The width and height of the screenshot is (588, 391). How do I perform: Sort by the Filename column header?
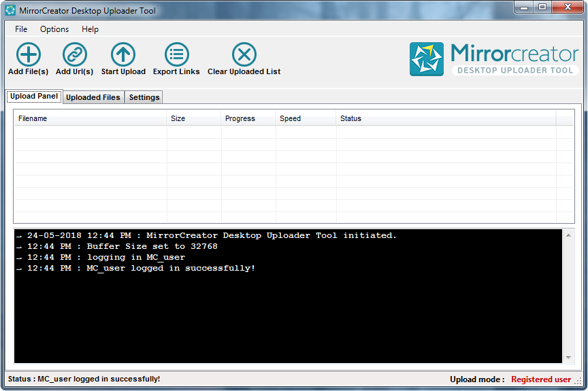point(90,118)
